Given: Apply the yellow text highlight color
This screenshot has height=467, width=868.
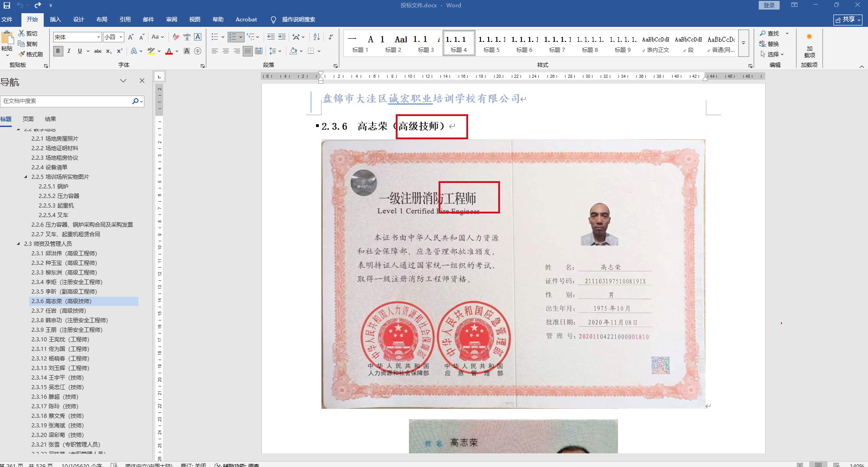Looking at the screenshot, I should click(151, 51).
